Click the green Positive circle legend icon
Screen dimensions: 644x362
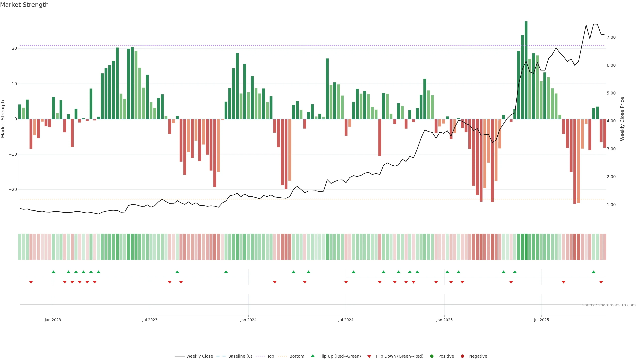(x=432, y=356)
